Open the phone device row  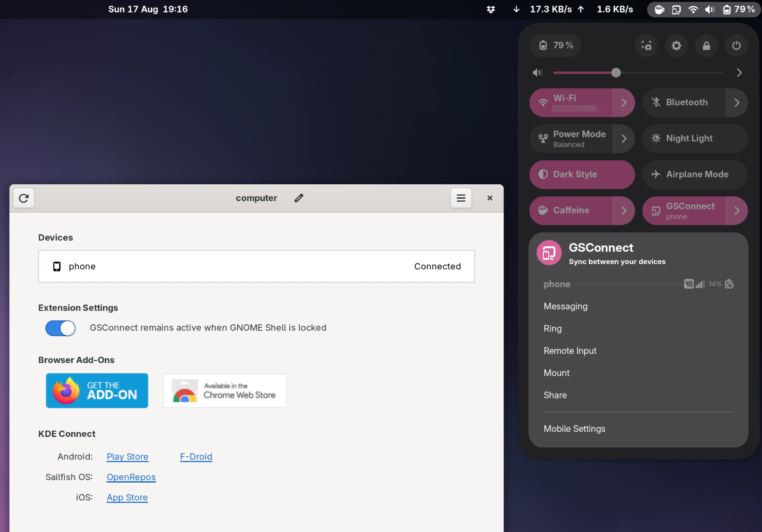pos(256,266)
